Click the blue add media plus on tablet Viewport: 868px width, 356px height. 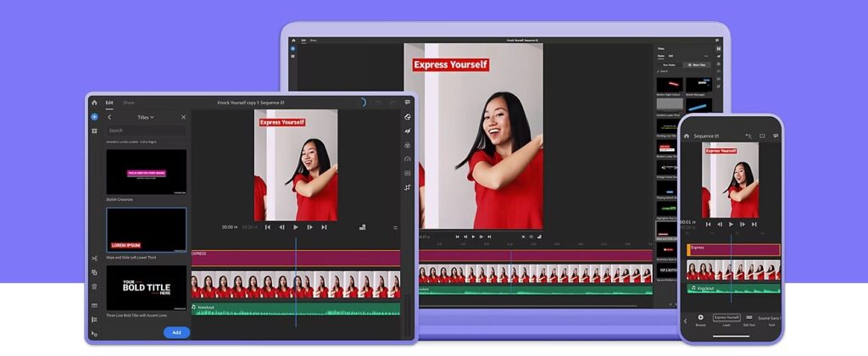tap(94, 117)
